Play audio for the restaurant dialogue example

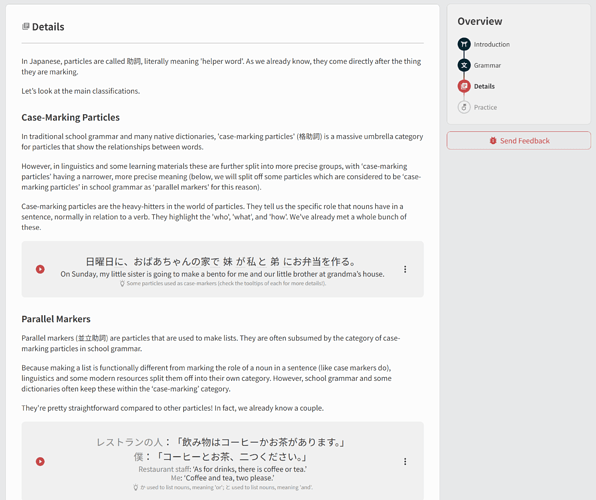point(40,461)
